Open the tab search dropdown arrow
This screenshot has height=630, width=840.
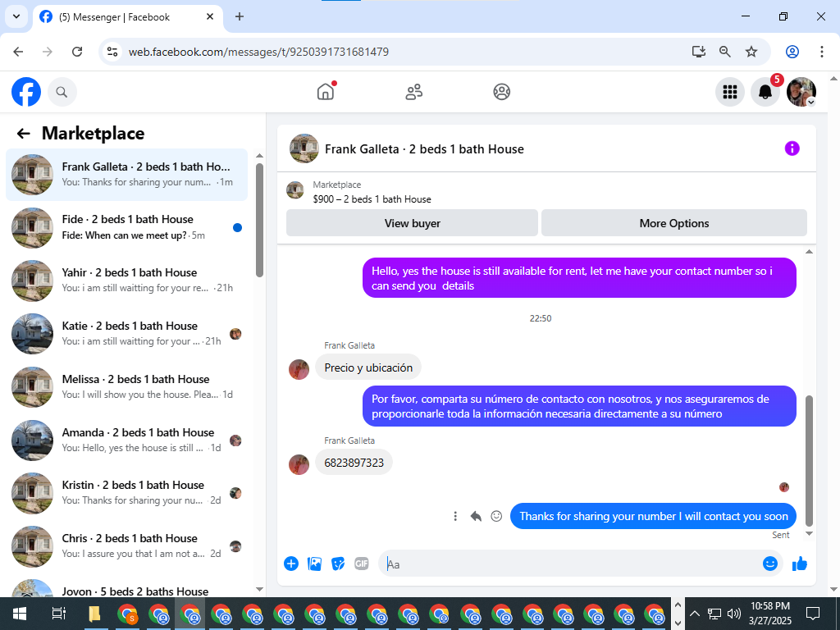point(16,16)
